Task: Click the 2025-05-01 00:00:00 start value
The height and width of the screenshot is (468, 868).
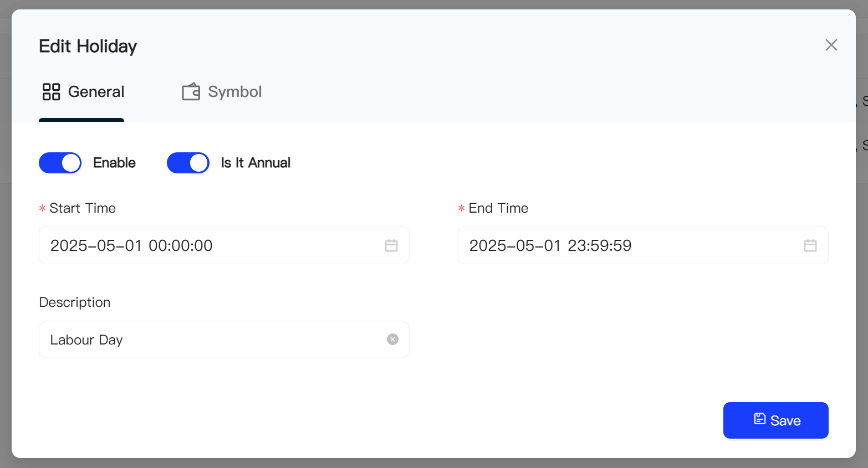Action: pos(131,245)
